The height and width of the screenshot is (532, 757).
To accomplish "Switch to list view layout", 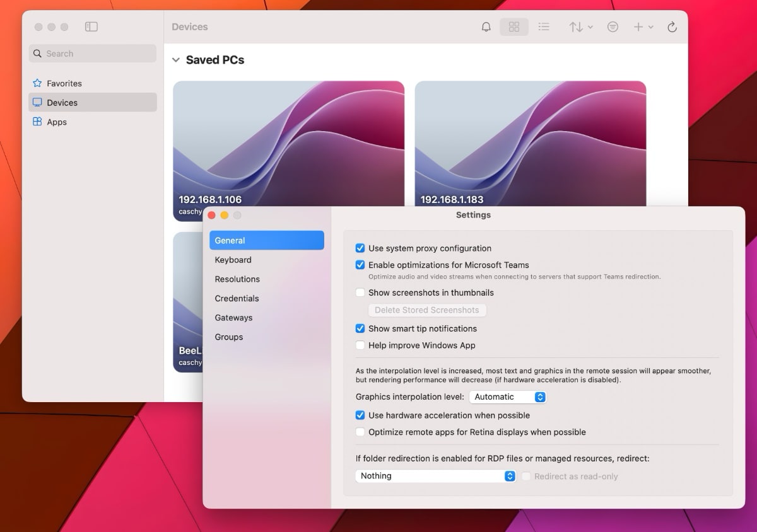I will click(x=543, y=27).
